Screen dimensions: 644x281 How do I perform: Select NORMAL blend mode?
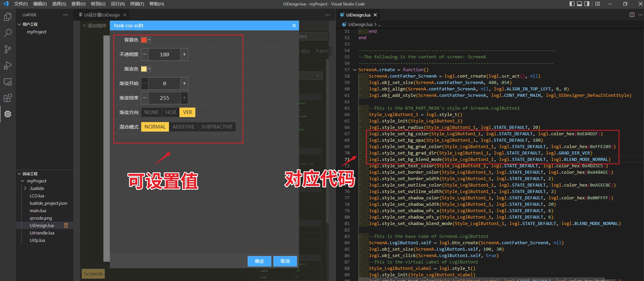coord(155,127)
